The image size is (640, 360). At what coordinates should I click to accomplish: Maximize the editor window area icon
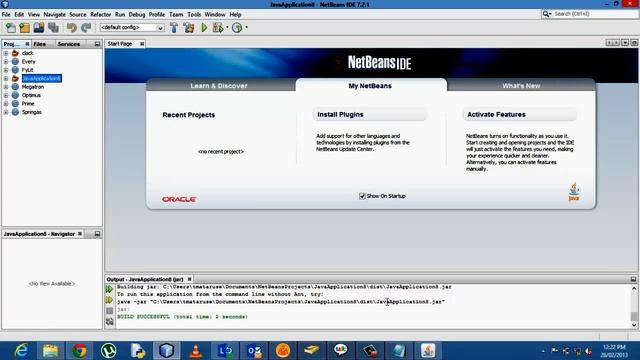(634, 43)
